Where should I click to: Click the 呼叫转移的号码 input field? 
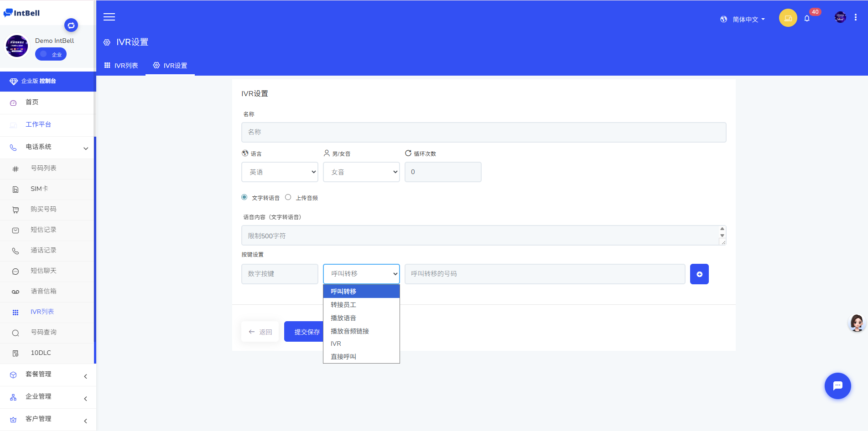545,274
